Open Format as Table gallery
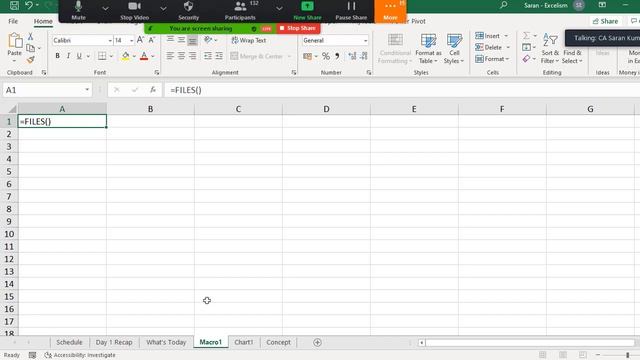 [x=428, y=49]
